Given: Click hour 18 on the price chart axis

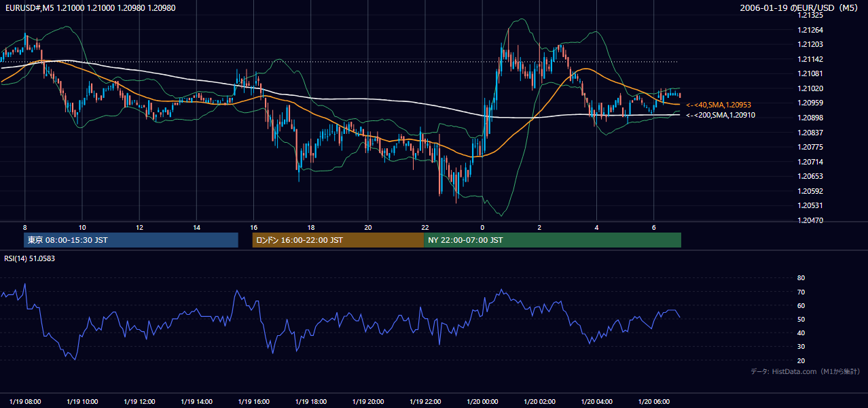Looking at the screenshot, I should coord(310,227).
